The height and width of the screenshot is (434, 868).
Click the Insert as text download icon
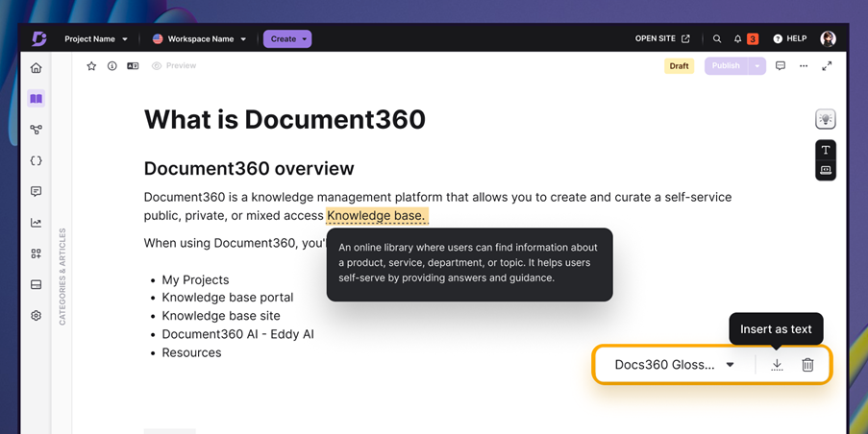(778, 365)
